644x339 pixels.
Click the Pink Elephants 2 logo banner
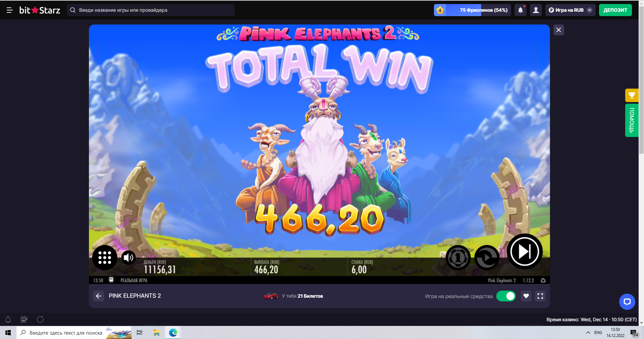[318, 34]
